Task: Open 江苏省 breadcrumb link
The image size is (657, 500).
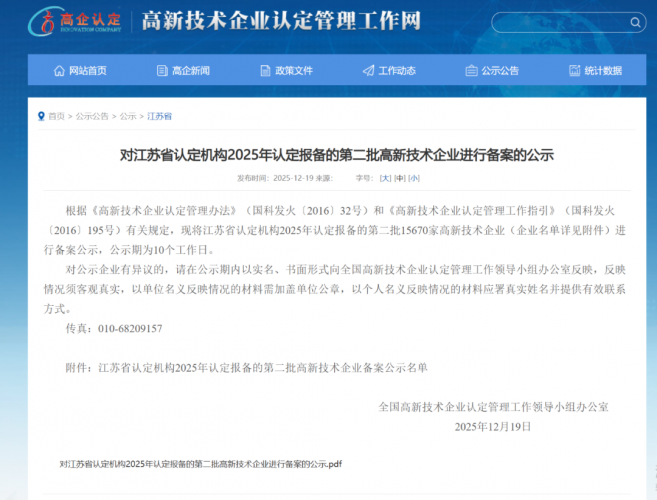Action: click(160, 116)
